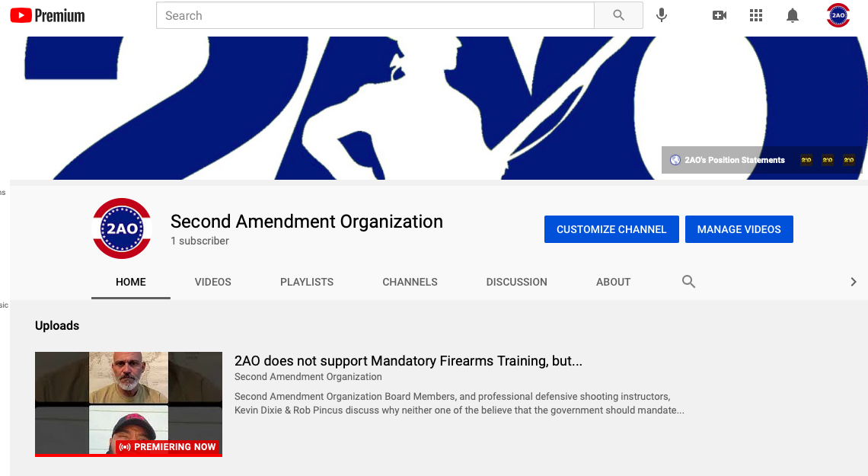
Task: Open the account avatar menu
Action: point(838,15)
